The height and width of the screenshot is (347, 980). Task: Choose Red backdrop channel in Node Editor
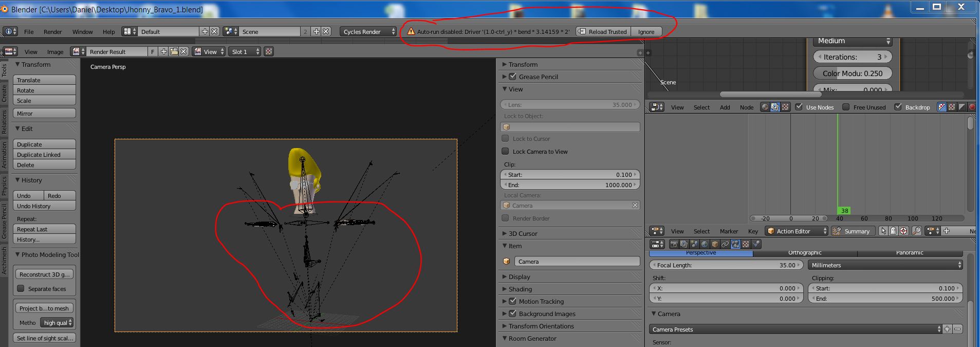[972, 107]
